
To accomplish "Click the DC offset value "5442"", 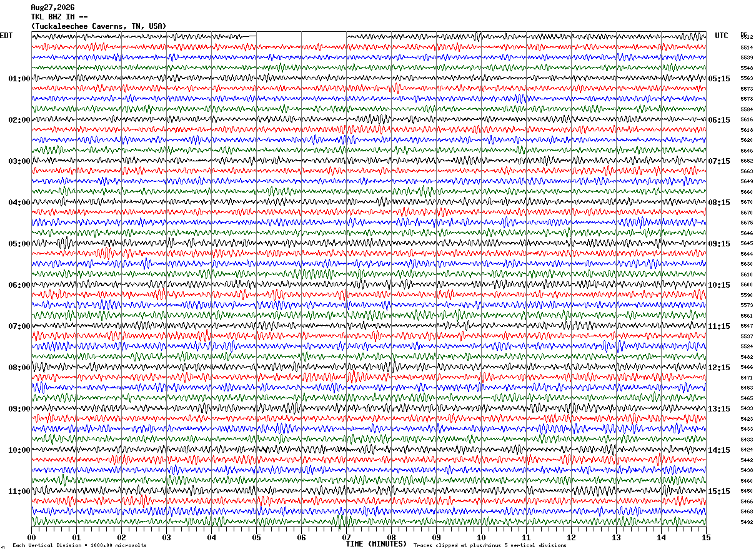I will tap(747, 460).
